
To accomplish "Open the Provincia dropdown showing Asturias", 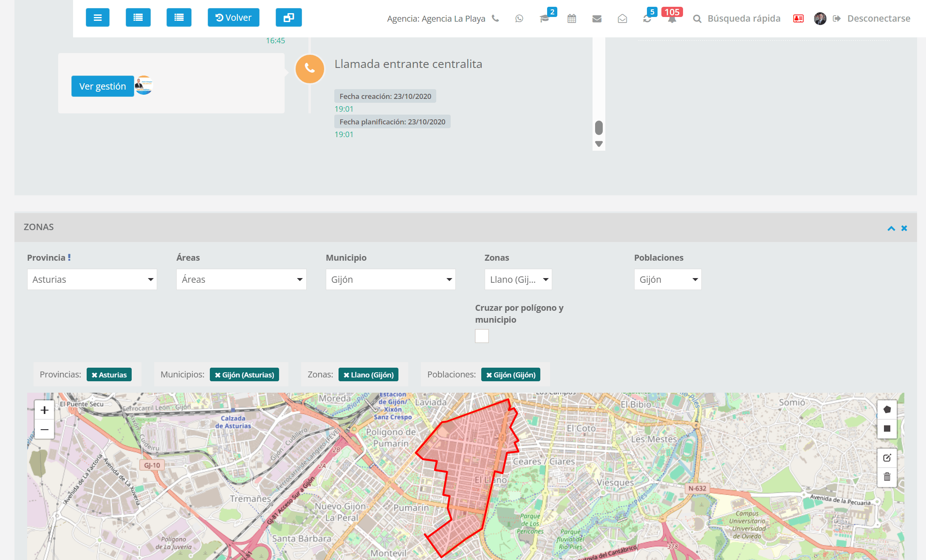I will click(x=92, y=279).
